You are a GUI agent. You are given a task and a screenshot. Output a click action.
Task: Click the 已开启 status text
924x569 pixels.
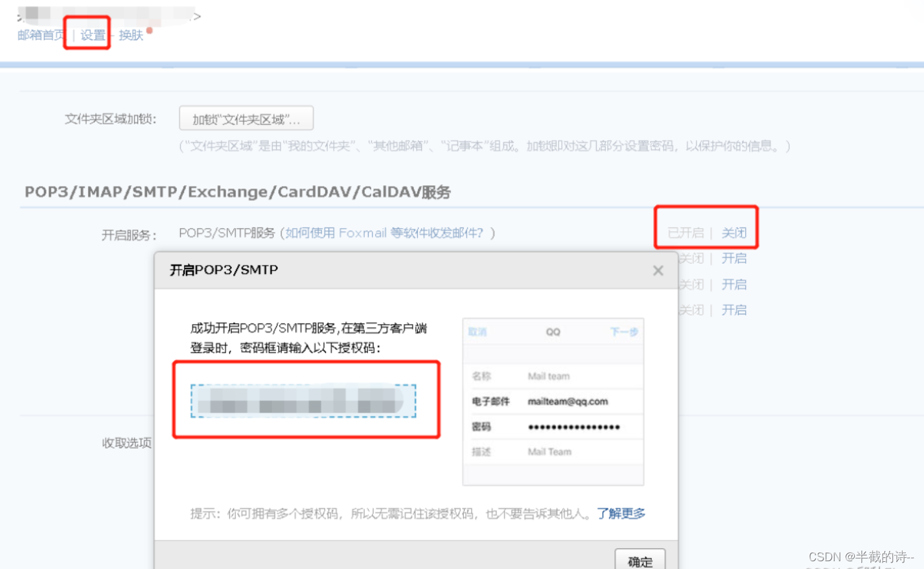[x=686, y=233]
